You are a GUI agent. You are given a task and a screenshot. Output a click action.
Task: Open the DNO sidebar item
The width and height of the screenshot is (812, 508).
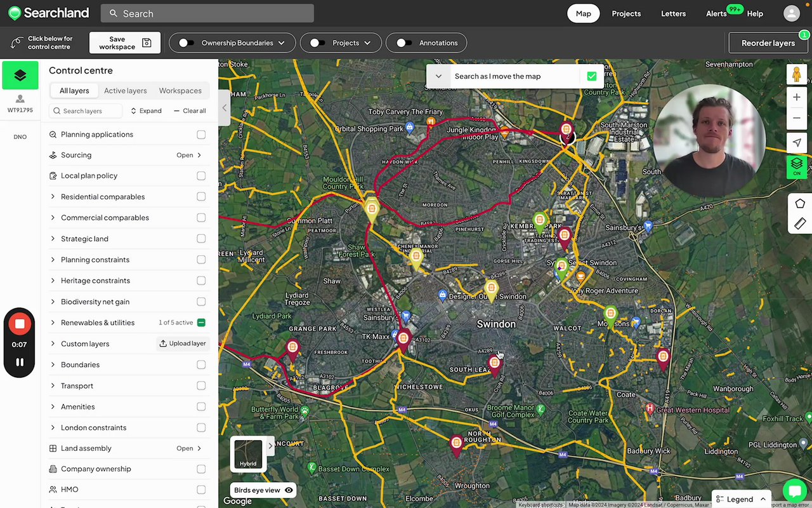(20, 137)
